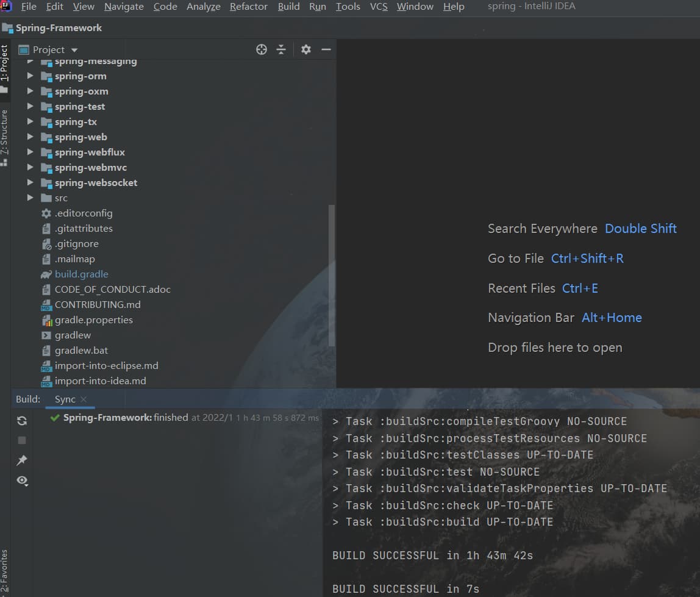The height and width of the screenshot is (597, 700).
Task: Click the Collapse All icon in Project panel
Action: tap(281, 49)
